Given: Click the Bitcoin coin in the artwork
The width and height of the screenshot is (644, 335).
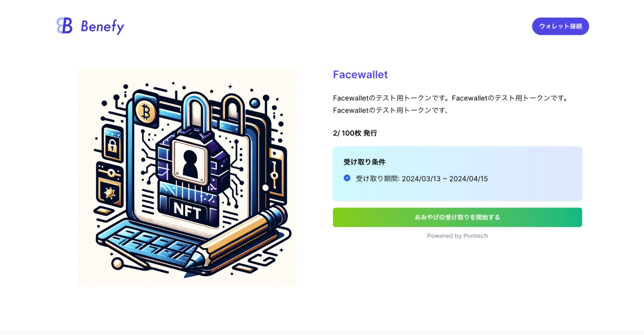Looking at the screenshot, I should pyautogui.click(x=146, y=112).
